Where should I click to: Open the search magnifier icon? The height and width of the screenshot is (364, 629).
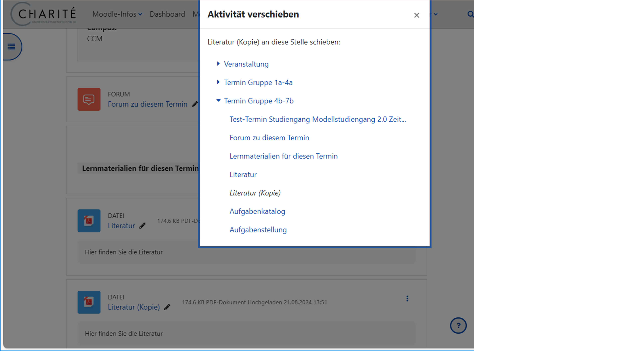470,14
